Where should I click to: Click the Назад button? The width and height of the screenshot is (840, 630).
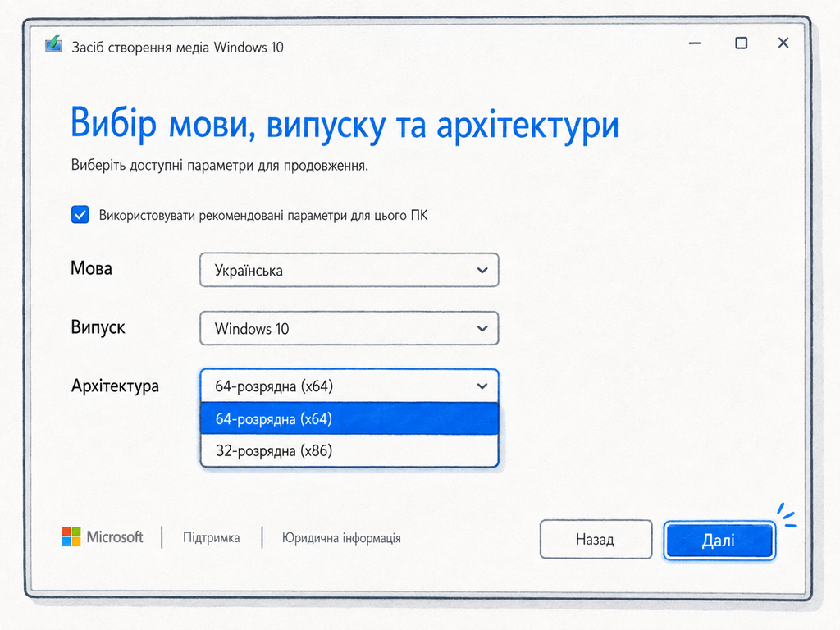[596, 539]
